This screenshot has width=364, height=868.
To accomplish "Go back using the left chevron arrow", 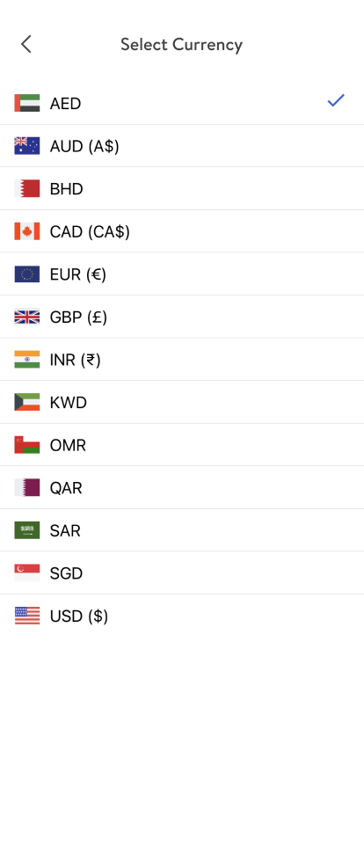I will click(x=26, y=44).
